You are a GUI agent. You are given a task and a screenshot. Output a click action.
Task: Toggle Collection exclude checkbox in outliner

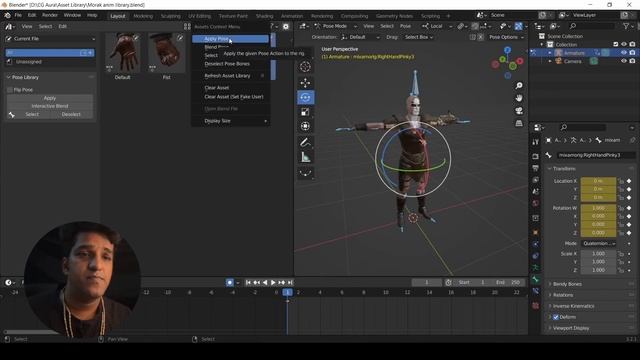point(616,44)
